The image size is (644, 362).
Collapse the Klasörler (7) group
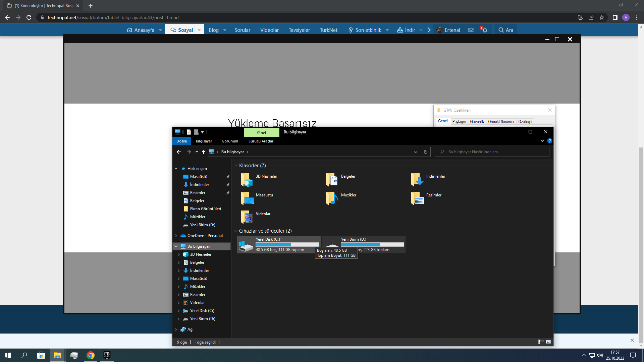point(236,166)
